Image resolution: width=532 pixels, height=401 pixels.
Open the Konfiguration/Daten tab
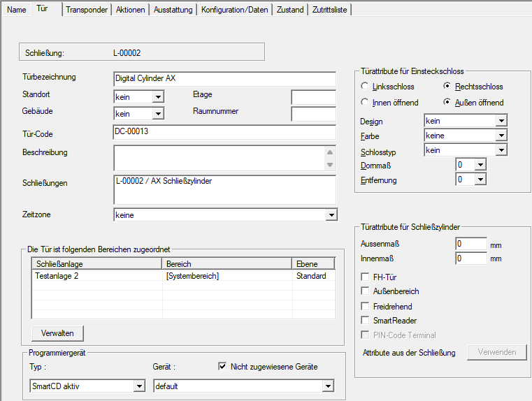(x=234, y=10)
